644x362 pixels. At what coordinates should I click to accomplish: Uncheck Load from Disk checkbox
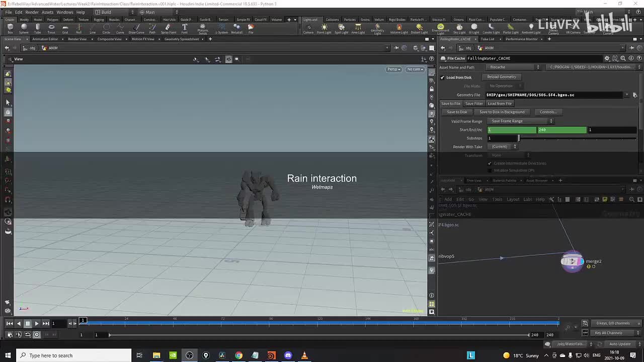[x=442, y=77]
